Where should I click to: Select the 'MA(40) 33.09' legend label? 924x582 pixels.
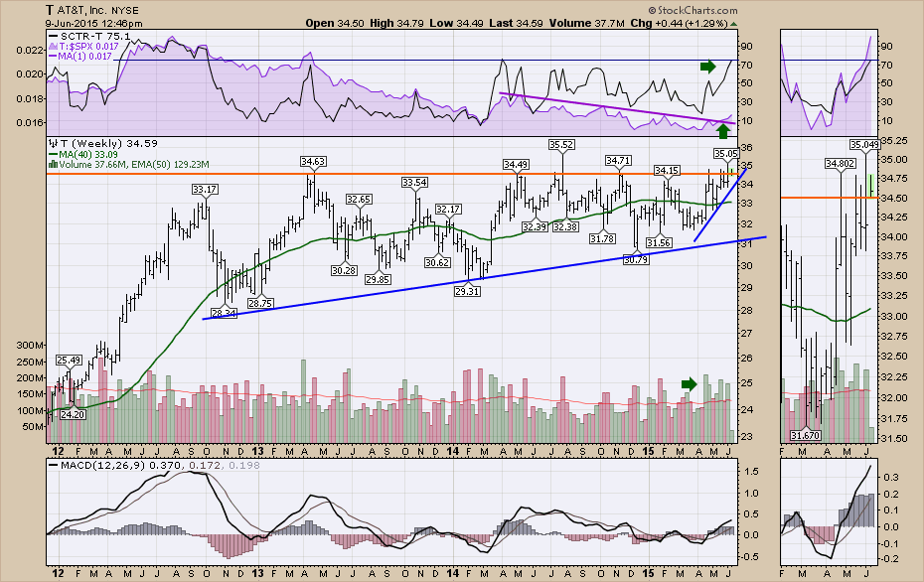88,154
